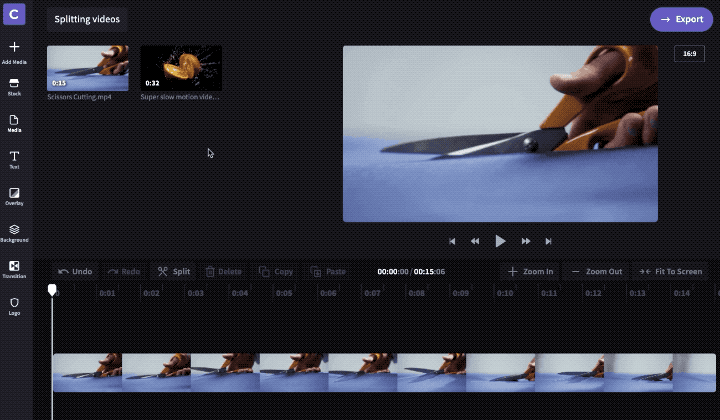The width and height of the screenshot is (720, 420).
Task: Click the 0:12 mark on timeline ruler
Action: click(x=593, y=293)
